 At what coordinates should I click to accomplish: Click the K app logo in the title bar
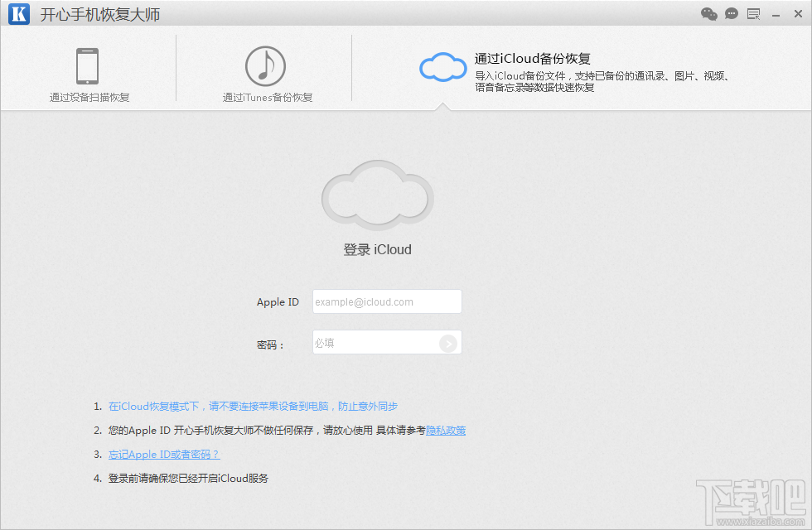pyautogui.click(x=18, y=13)
